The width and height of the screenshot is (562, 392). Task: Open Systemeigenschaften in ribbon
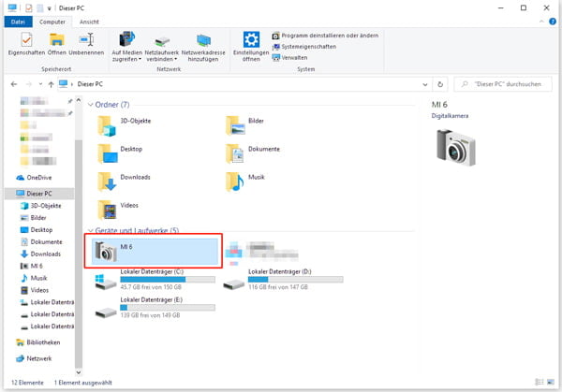(x=303, y=47)
